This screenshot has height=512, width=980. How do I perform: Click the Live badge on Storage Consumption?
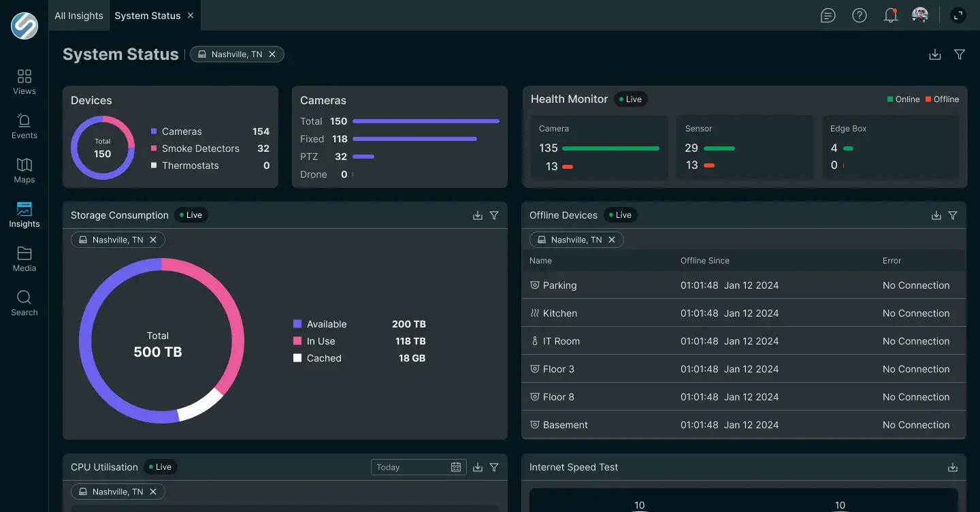click(x=191, y=215)
